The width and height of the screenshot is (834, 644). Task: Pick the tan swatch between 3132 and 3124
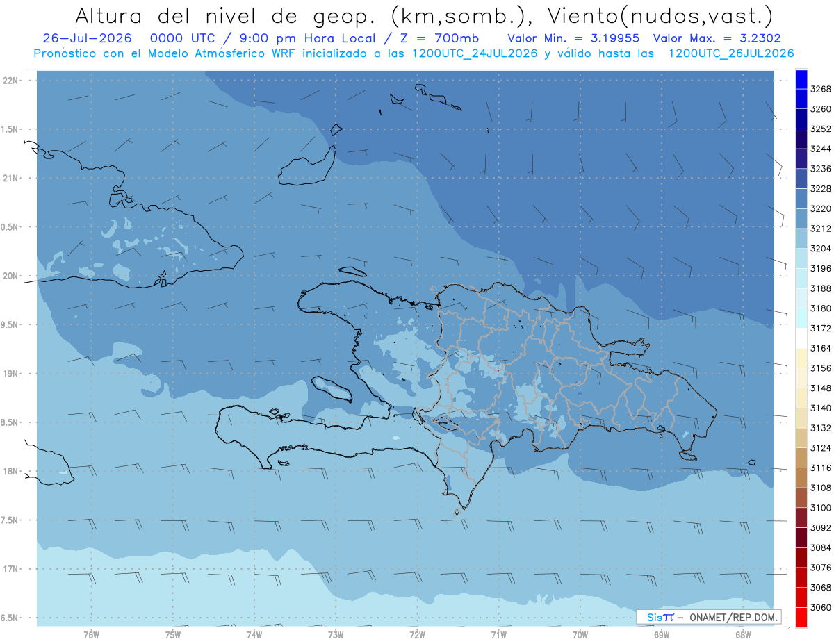tap(801, 438)
